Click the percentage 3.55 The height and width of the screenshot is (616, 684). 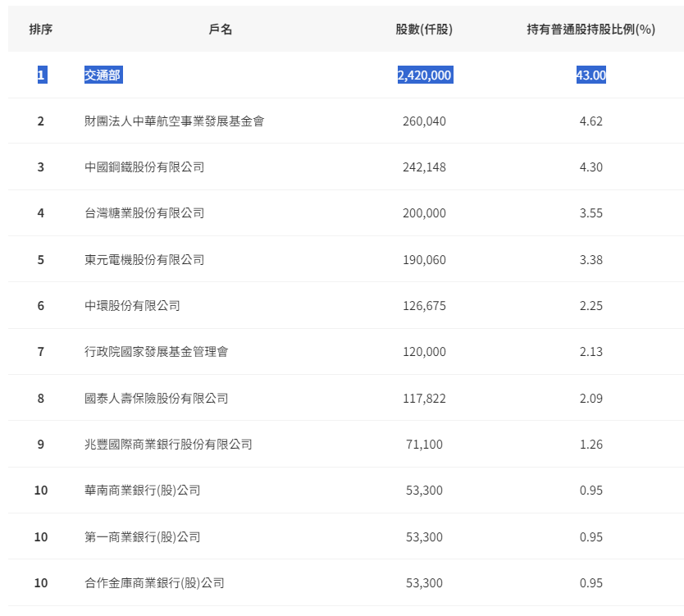click(x=591, y=213)
